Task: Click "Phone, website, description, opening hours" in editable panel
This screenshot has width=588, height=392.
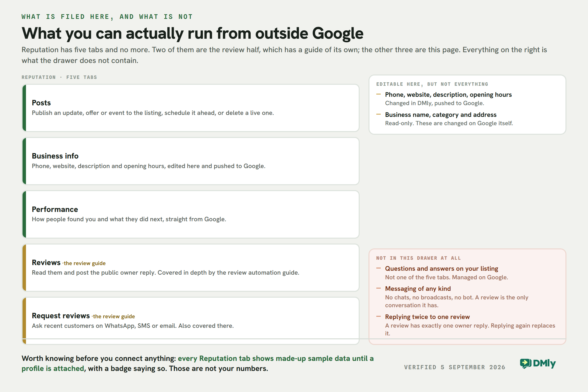Action: [x=448, y=95]
